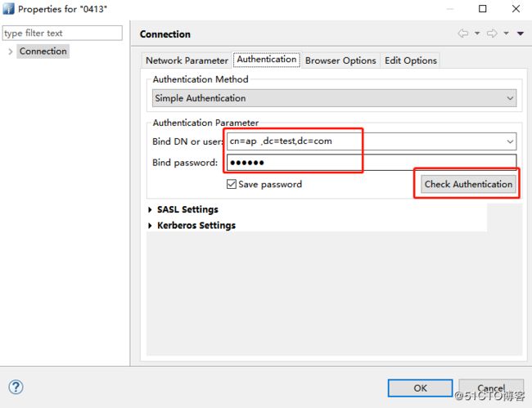This screenshot has width=532, height=408.
Task: Expand the Connection tree node arrow
Action: coord(11,52)
